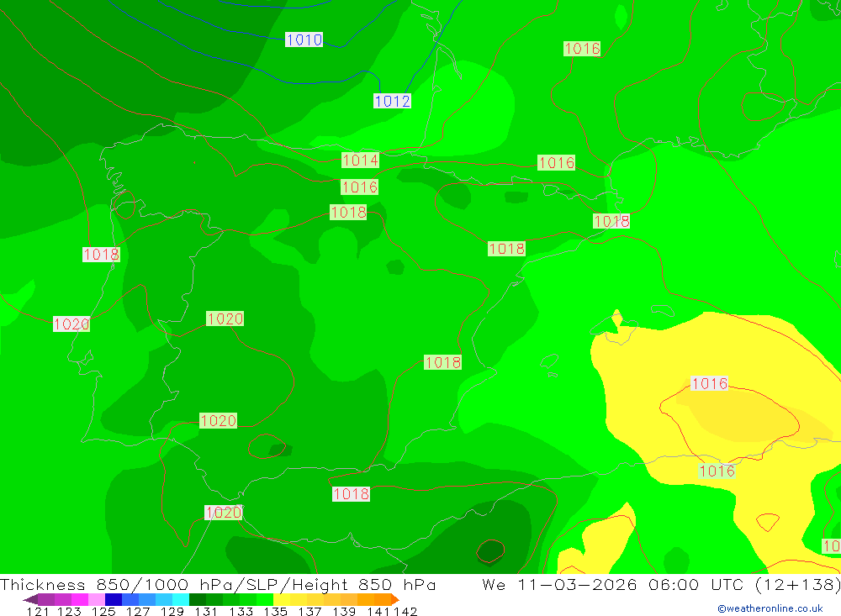Click the blue 1010 isobar label

coord(304,39)
